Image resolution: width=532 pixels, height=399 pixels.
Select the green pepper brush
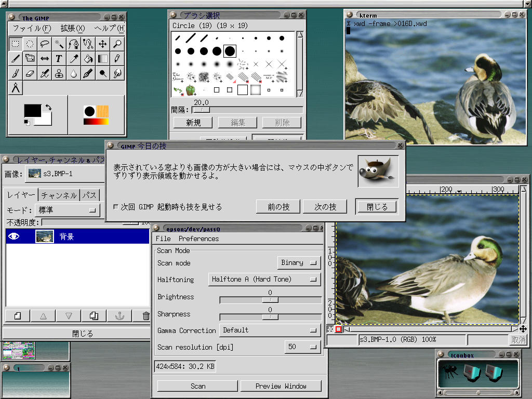tap(191, 90)
